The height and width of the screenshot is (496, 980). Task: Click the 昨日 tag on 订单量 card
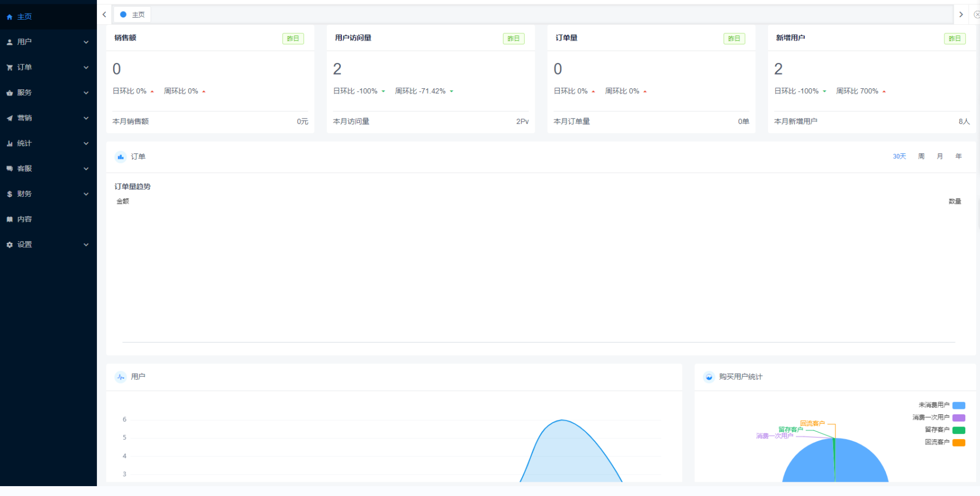(734, 38)
